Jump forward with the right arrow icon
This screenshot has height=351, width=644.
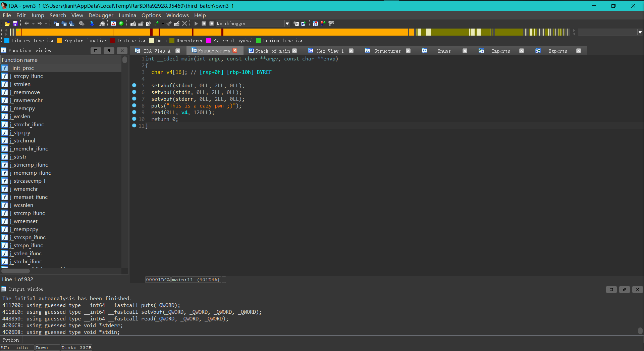coord(40,24)
